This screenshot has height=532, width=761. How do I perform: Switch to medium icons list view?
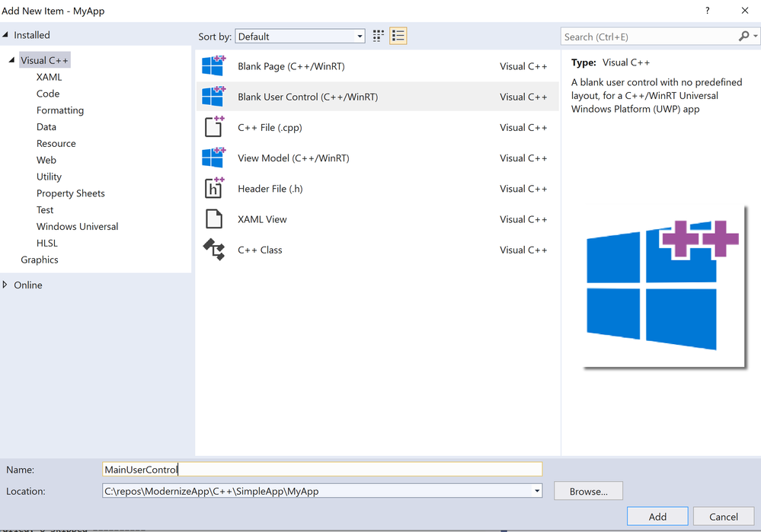[x=398, y=36]
